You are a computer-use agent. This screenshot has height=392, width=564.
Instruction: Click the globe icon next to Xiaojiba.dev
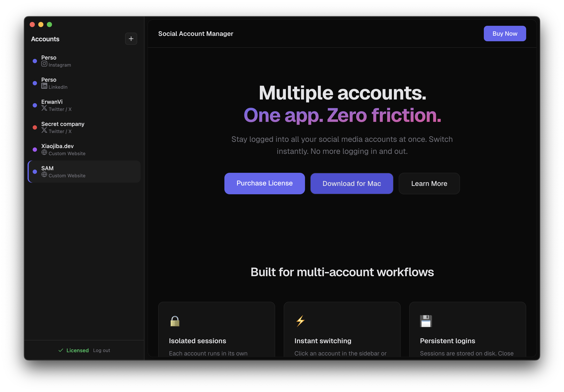coord(44,152)
